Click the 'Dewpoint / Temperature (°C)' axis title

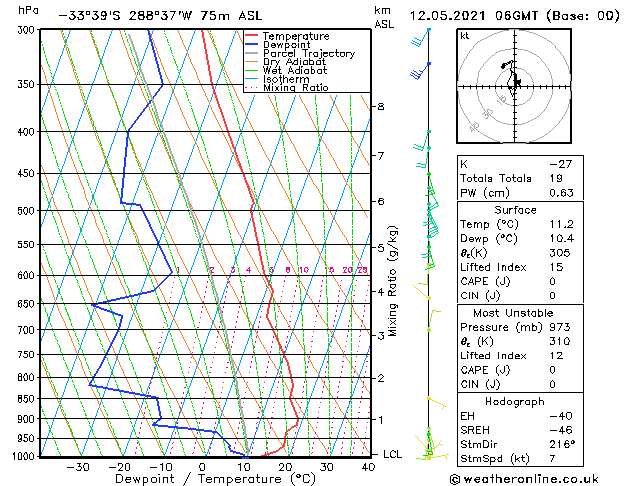tap(215, 479)
